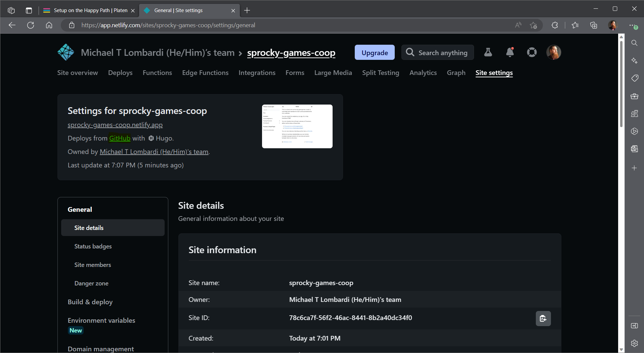Open the support lifebuoy icon
644x353 pixels.
point(531,52)
